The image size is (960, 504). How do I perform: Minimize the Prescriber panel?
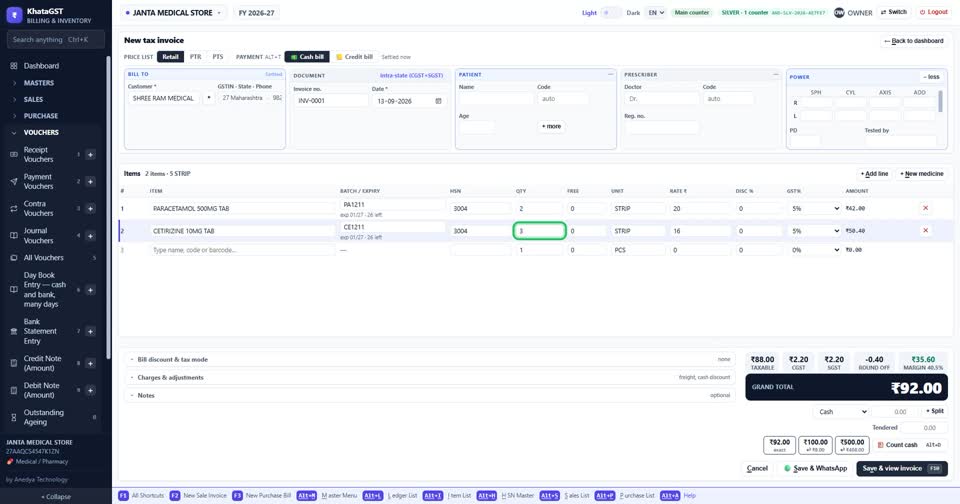pyautogui.click(x=775, y=75)
